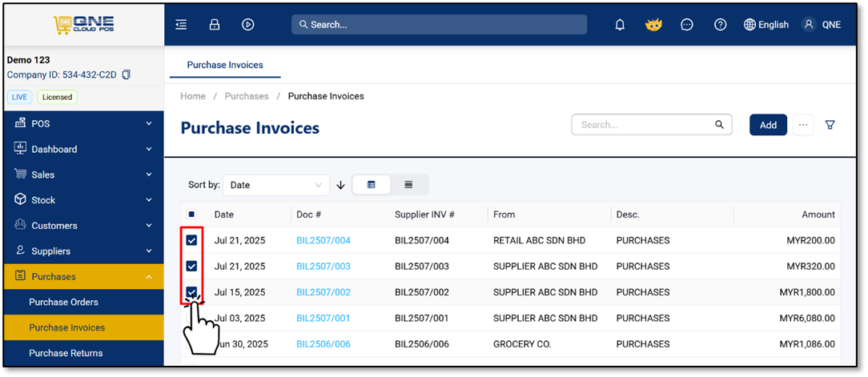Screen dimensions: 868x377
Task: Open document BIL2506/006 link
Action: [323, 344]
